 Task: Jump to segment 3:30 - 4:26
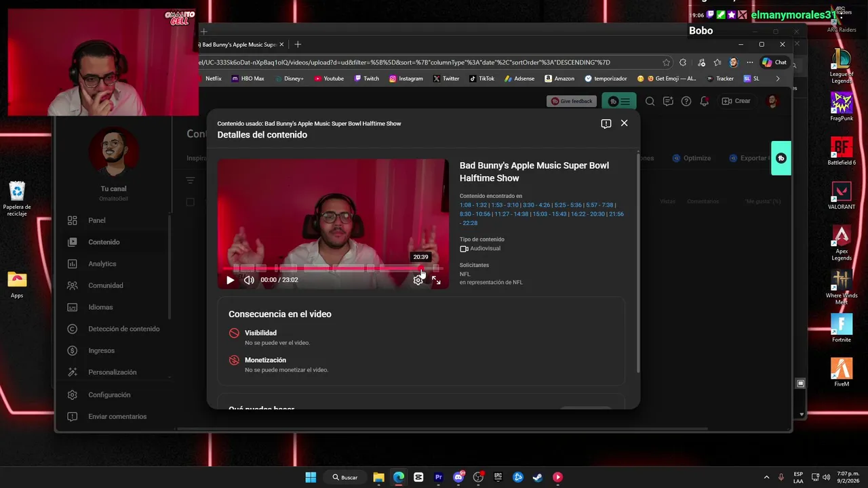click(x=536, y=205)
